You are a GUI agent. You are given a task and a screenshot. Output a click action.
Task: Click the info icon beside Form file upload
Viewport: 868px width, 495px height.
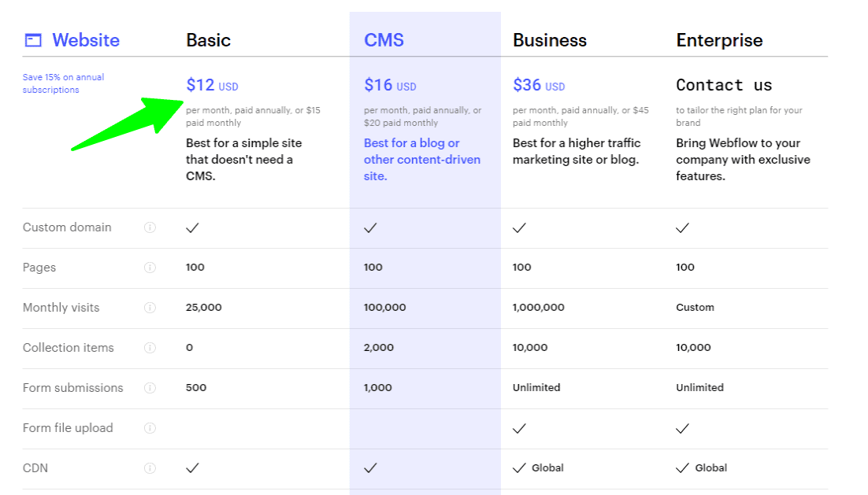[150, 428]
